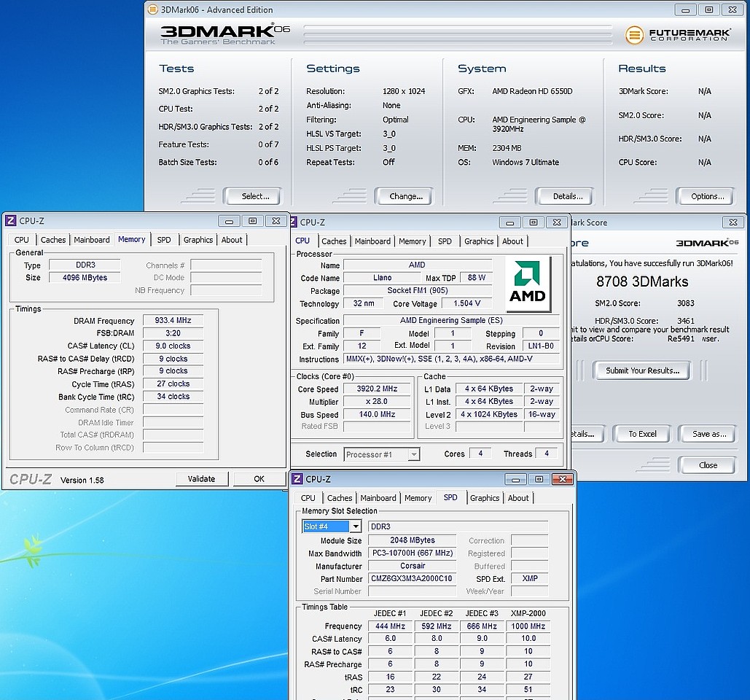Click the memory Size value 4096 MBytes

(85, 278)
